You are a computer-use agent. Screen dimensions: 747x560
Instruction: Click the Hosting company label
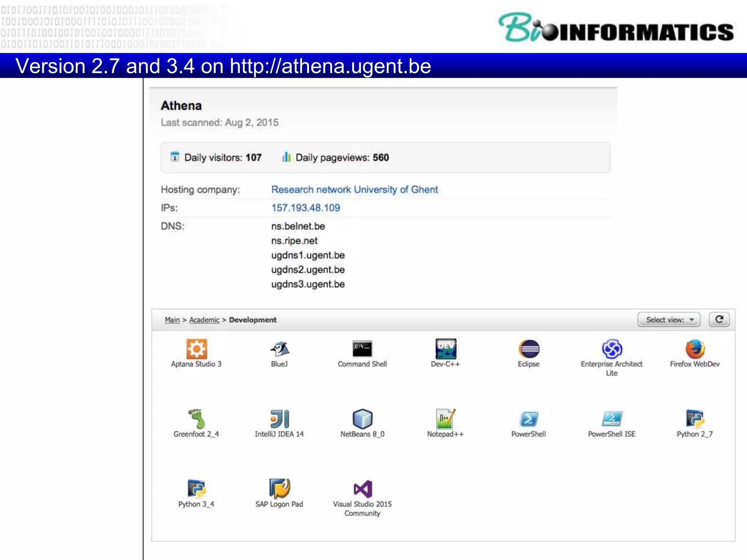pos(200,190)
